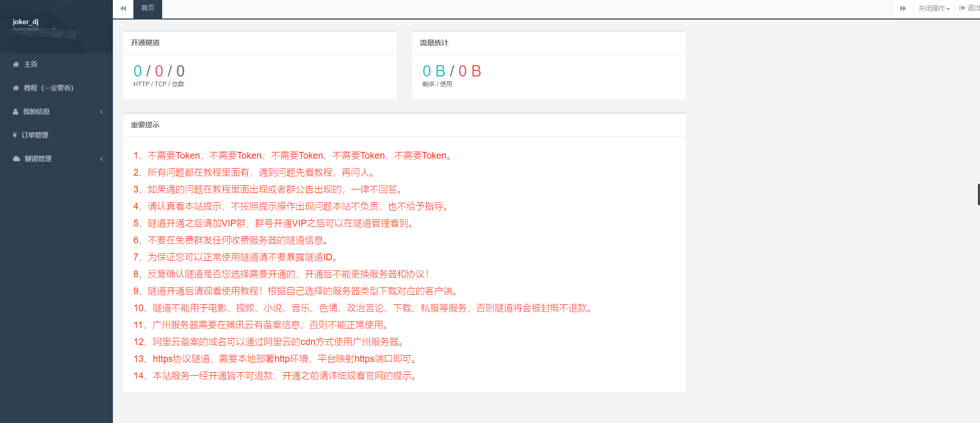Expand the 我的信息 submenu chevron
The width and height of the screenshot is (980, 423).
(102, 111)
